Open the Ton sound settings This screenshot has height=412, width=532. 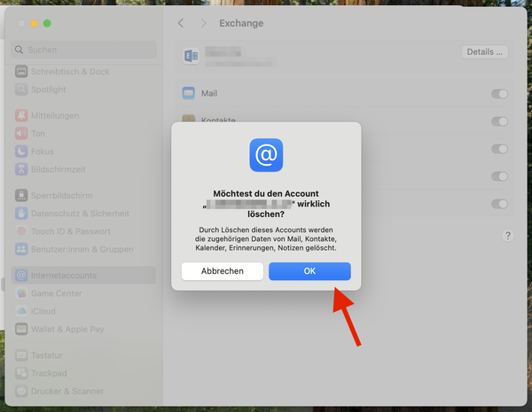(38, 134)
